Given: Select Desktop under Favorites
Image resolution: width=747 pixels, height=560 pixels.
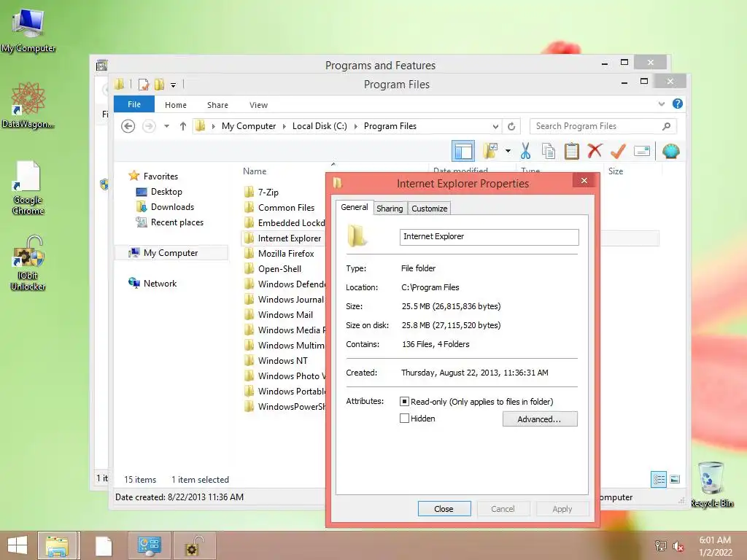Looking at the screenshot, I should (166, 192).
